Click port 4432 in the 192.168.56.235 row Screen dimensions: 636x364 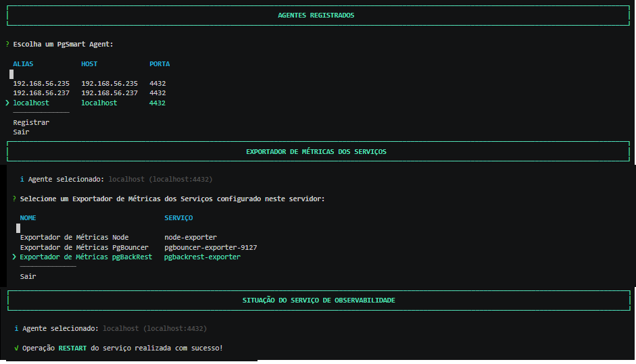157,84
